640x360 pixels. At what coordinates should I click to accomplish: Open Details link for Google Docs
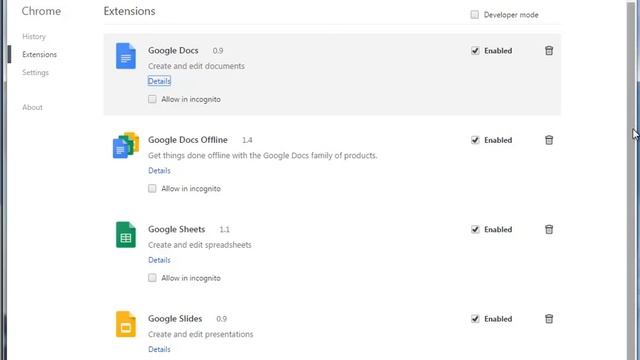(x=159, y=81)
